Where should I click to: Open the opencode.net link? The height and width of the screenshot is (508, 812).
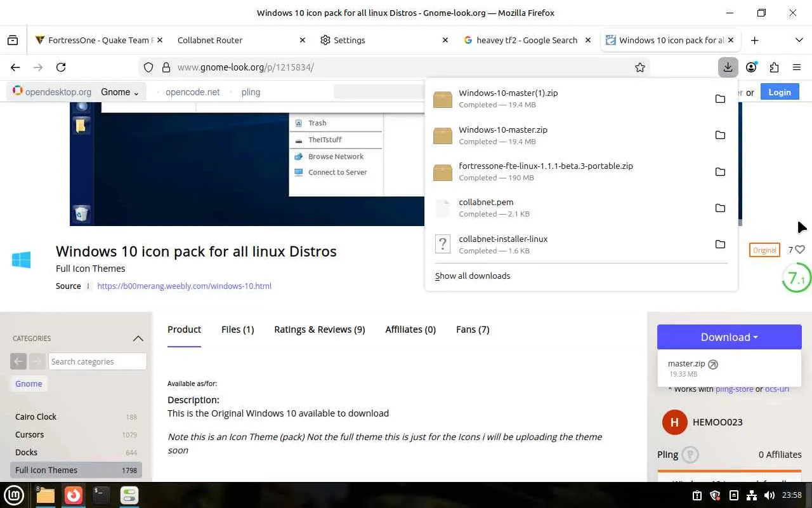[x=192, y=92]
